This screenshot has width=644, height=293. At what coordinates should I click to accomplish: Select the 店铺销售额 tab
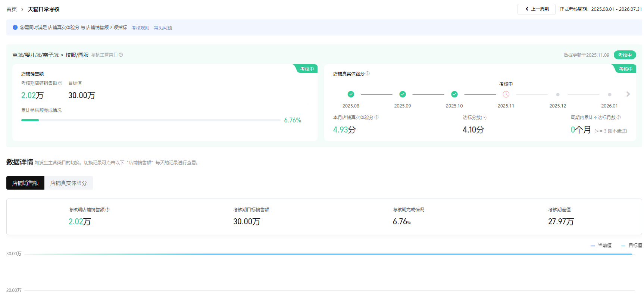25,183
